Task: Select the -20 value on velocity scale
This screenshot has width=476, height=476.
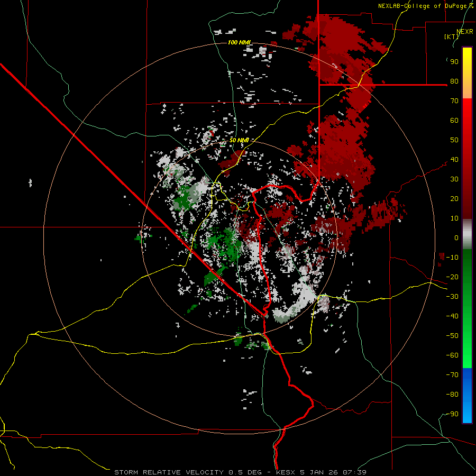Action: (452, 277)
